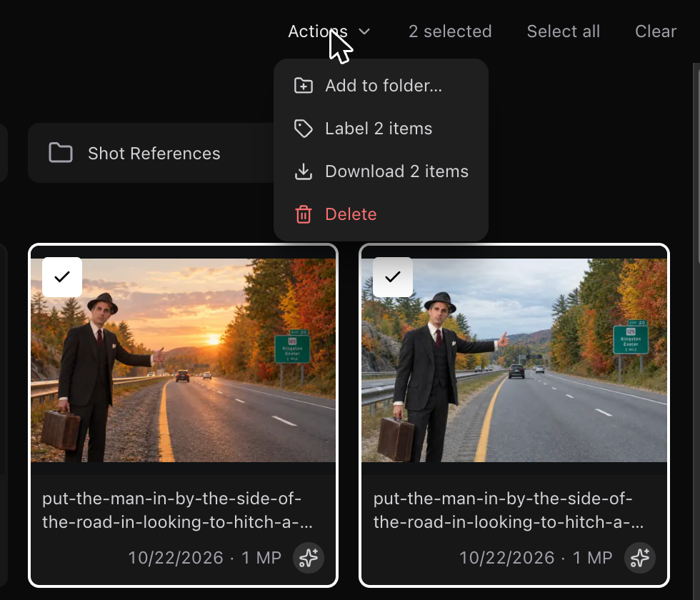Open the Actions dropdown menu
This screenshot has width=700, height=600.
[329, 31]
